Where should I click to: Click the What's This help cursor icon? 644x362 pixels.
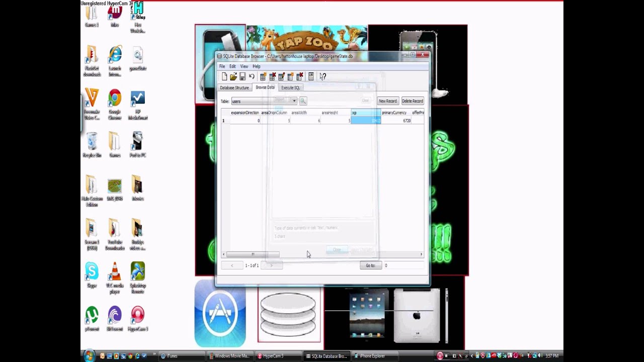coord(323,76)
